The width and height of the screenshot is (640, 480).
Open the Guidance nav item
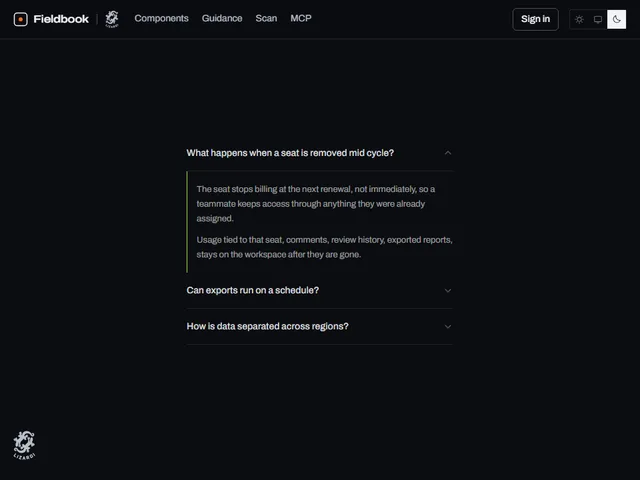coord(222,18)
